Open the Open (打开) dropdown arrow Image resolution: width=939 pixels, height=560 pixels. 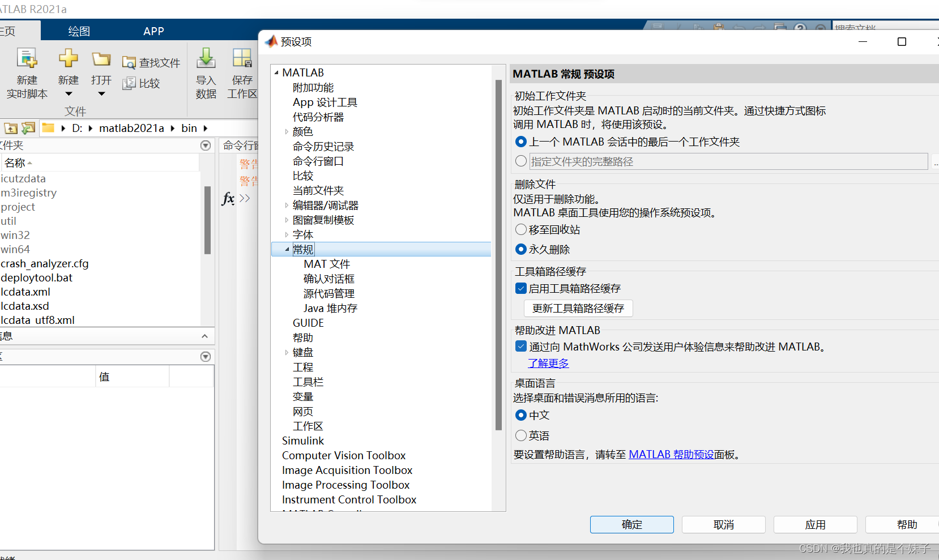[x=101, y=94]
